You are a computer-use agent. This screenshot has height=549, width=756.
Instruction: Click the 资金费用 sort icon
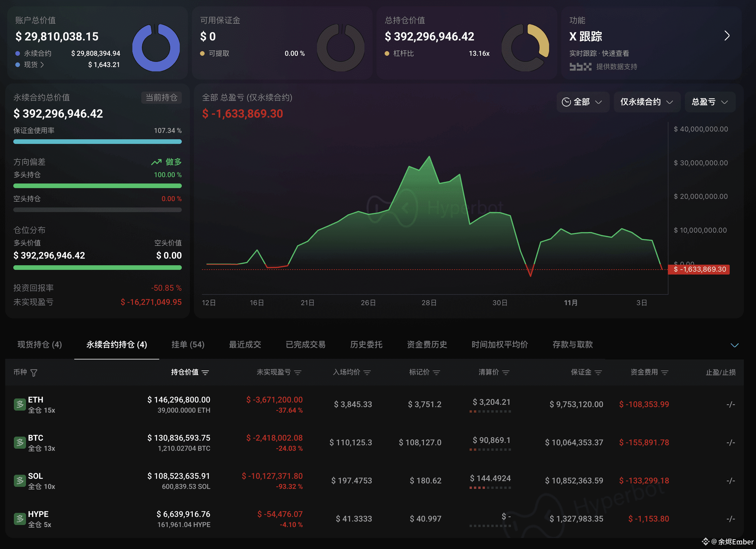[665, 372]
